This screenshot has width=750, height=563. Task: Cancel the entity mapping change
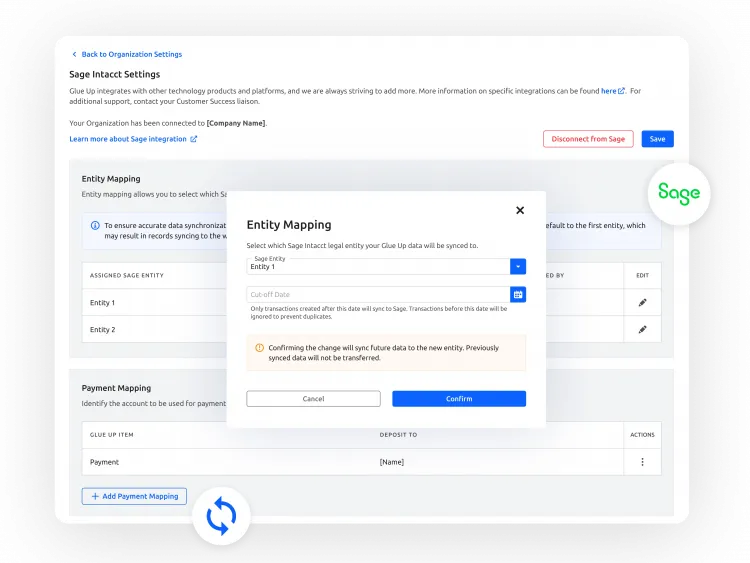[313, 399]
